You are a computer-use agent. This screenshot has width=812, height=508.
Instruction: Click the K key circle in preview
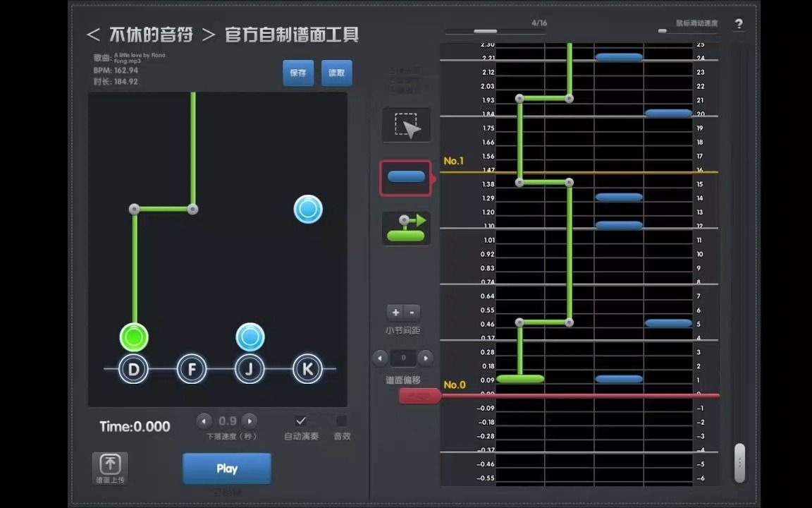point(307,369)
